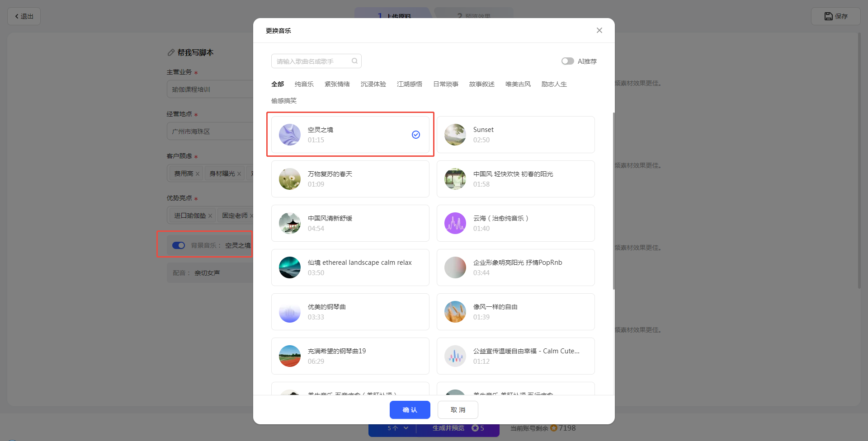
Task: Click the 企业形象明亮阳光 cover icon
Action: 455,267
